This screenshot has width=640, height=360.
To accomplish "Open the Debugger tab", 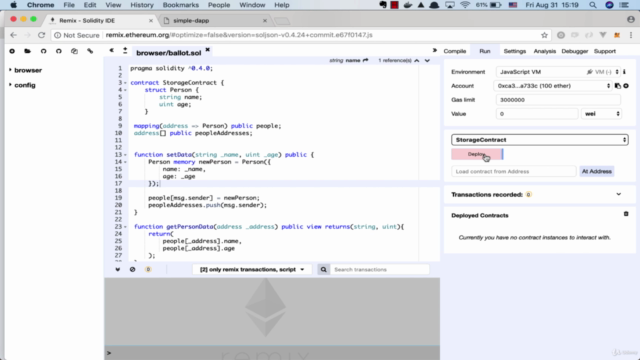I will point(575,51).
